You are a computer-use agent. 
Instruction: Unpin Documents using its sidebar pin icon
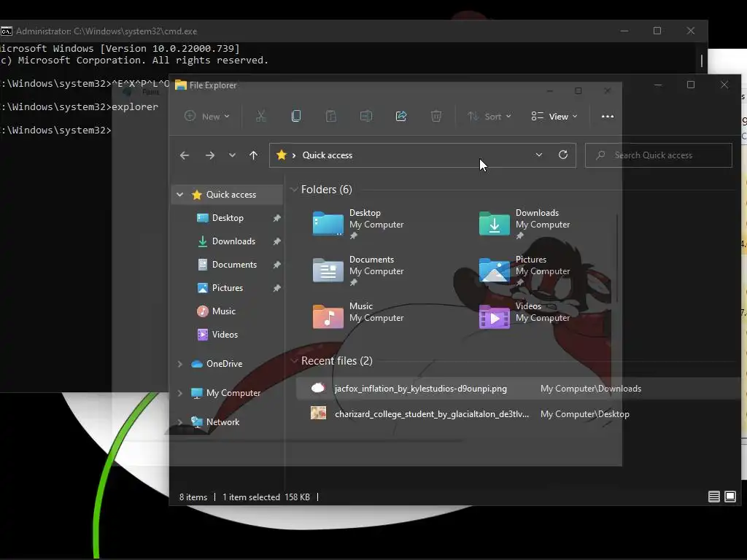click(276, 265)
